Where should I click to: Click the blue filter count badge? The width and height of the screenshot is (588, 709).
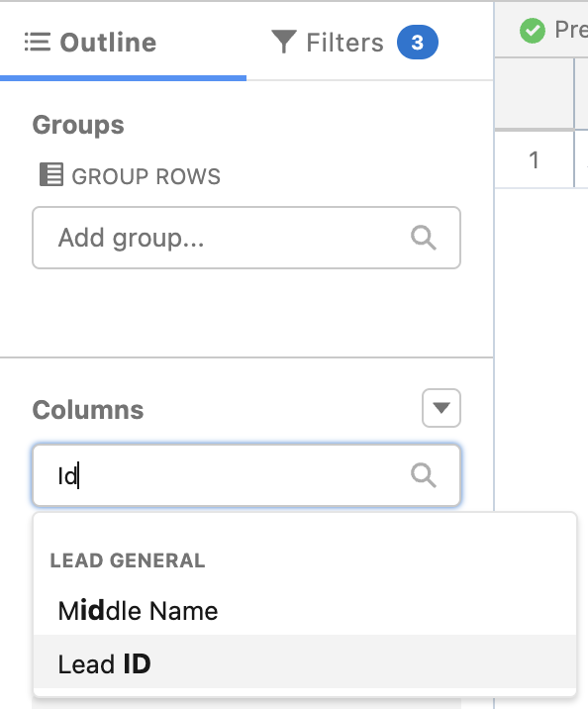tap(417, 43)
